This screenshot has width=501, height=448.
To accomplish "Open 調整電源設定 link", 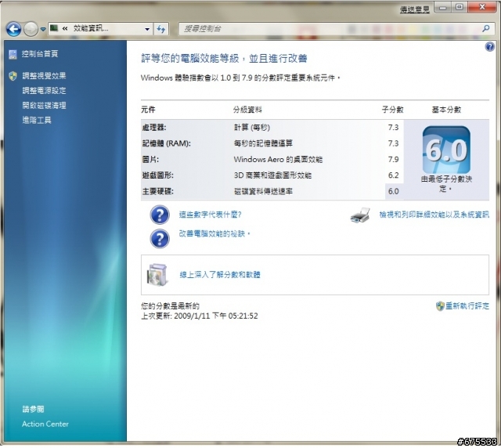I will (x=44, y=91).
